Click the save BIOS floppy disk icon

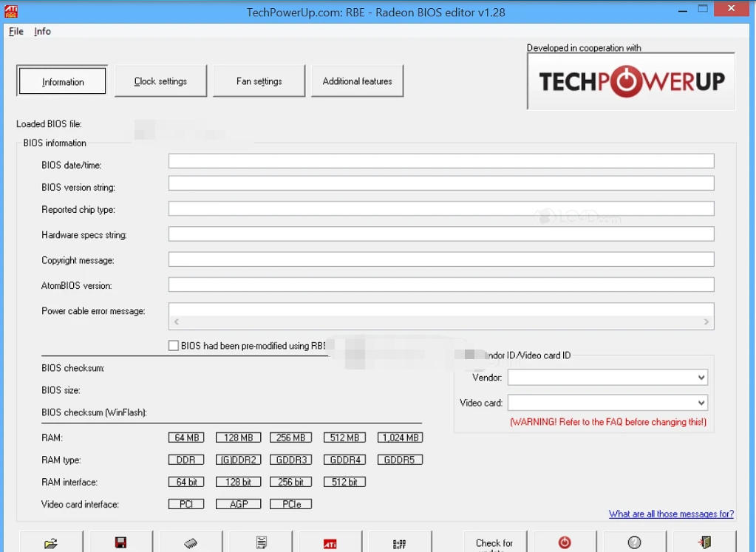coord(120,543)
